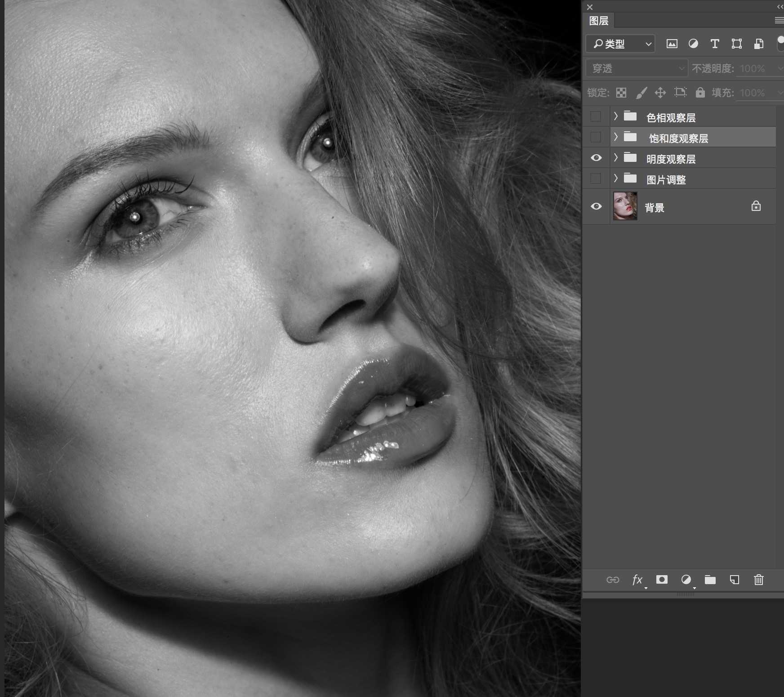Click the lock image pixels brush icon

(641, 93)
